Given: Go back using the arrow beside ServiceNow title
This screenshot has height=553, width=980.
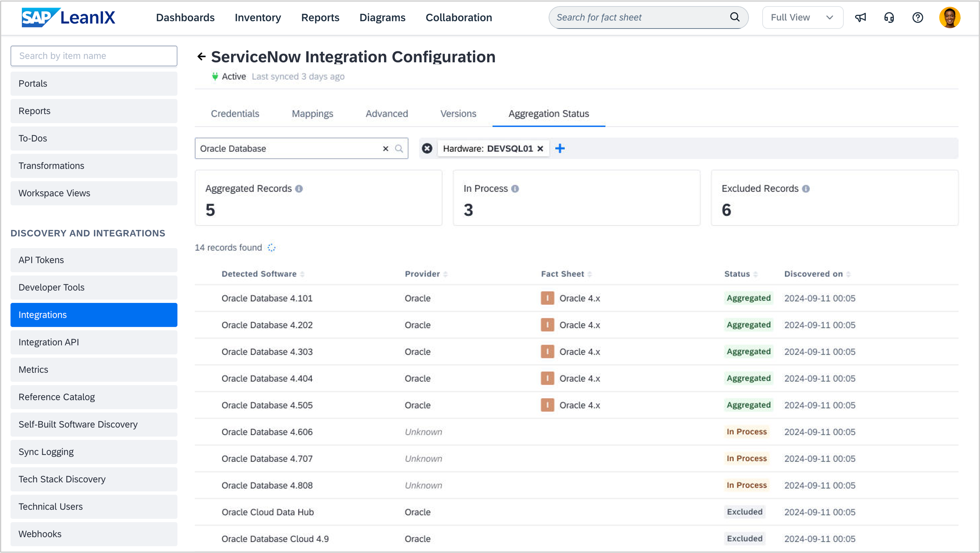Looking at the screenshot, I should (x=201, y=57).
